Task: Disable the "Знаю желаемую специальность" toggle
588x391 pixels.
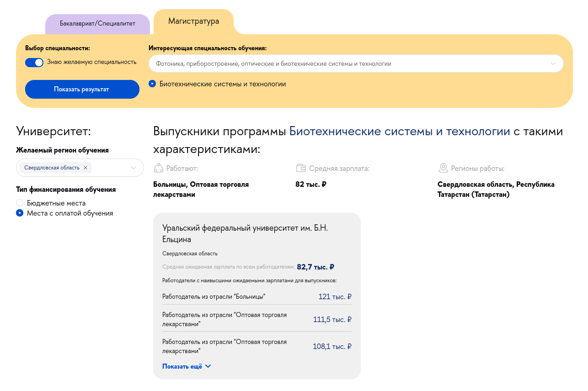Action: click(34, 62)
